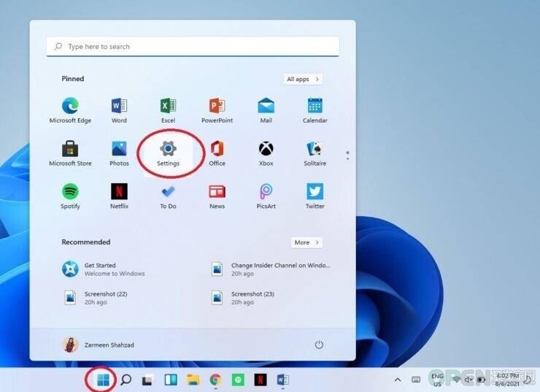Viewport: 540px width, 392px height.
Task: Open File Explorer on the taskbar
Action: point(193,380)
